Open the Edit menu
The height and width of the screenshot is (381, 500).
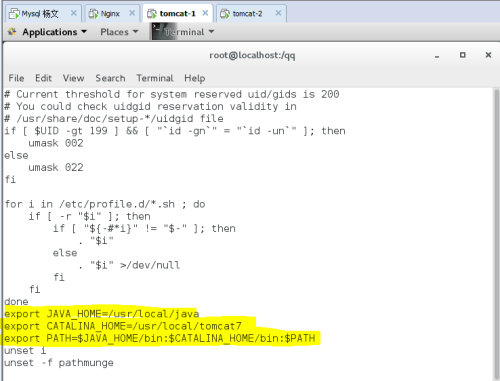tap(43, 78)
